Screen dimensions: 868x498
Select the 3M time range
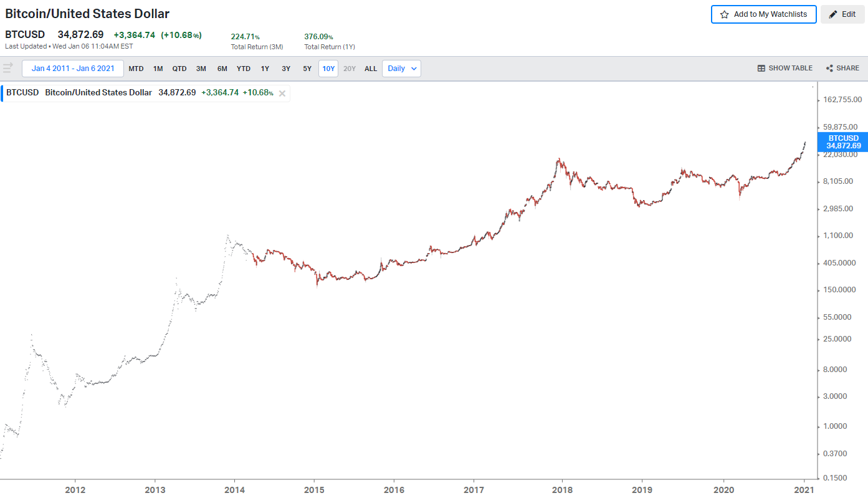point(201,69)
